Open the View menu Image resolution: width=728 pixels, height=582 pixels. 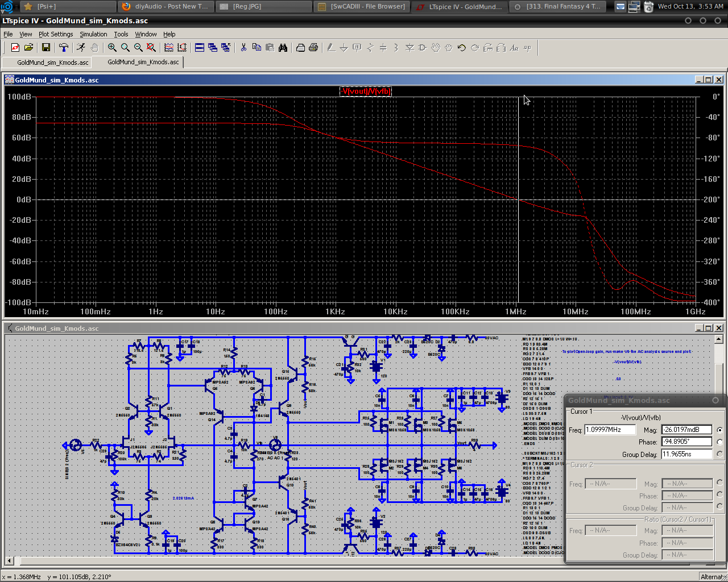(26, 34)
